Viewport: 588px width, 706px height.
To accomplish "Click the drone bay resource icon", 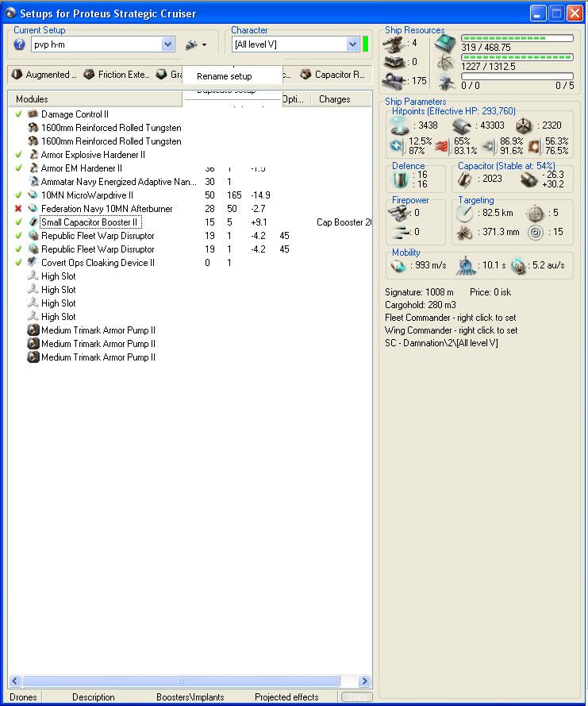I will click(x=445, y=82).
